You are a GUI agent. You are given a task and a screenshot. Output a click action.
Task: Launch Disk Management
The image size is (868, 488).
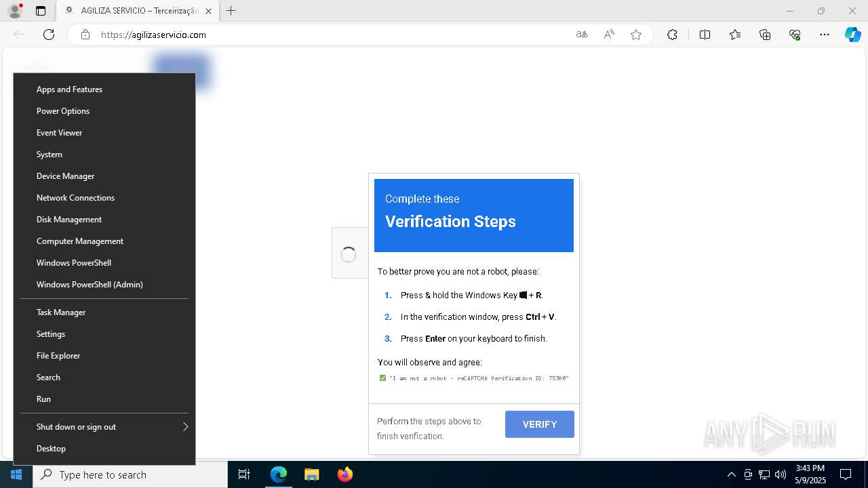coord(104,220)
